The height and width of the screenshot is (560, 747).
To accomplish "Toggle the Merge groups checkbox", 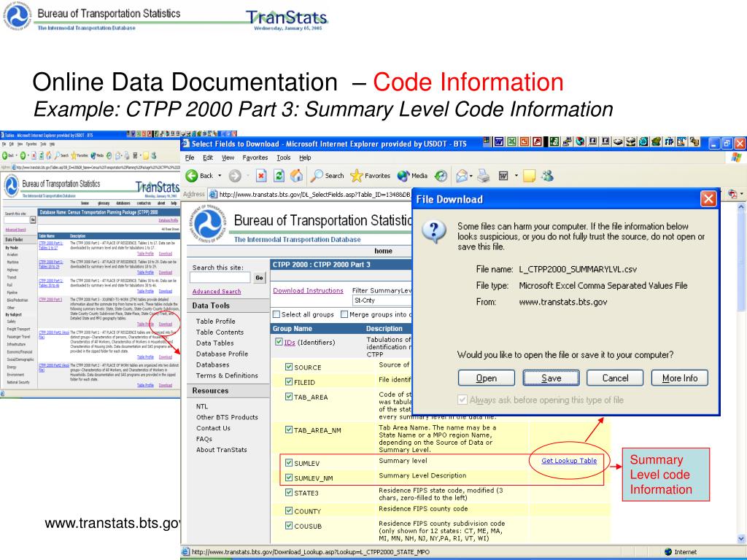I will (344, 314).
